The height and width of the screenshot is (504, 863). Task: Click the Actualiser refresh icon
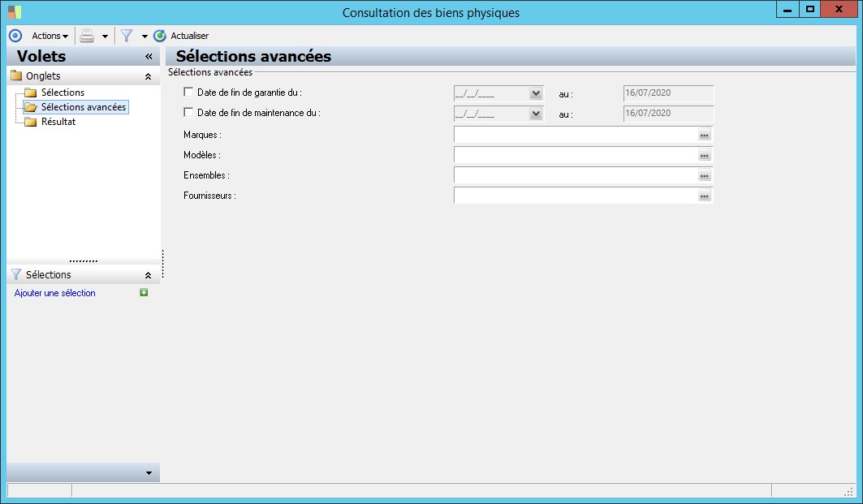pyautogui.click(x=160, y=36)
